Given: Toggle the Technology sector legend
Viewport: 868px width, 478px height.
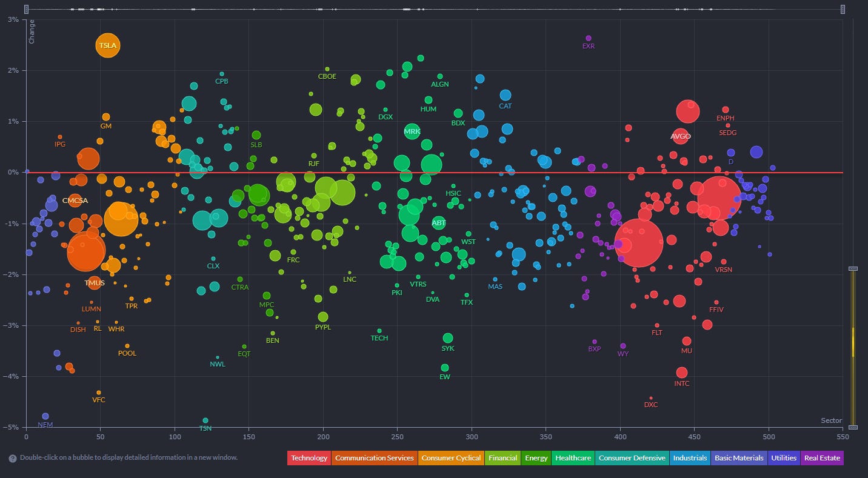Looking at the screenshot, I should click(309, 458).
